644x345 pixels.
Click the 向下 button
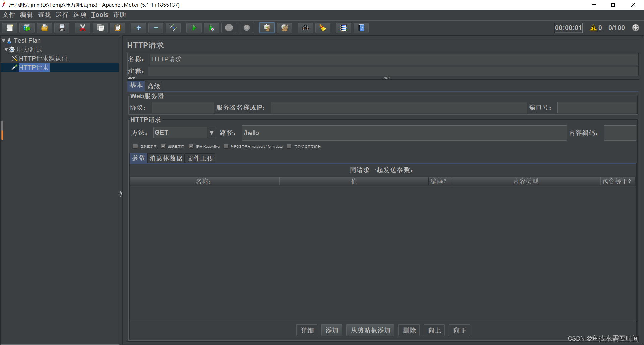pyautogui.click(x=460, y=330)
